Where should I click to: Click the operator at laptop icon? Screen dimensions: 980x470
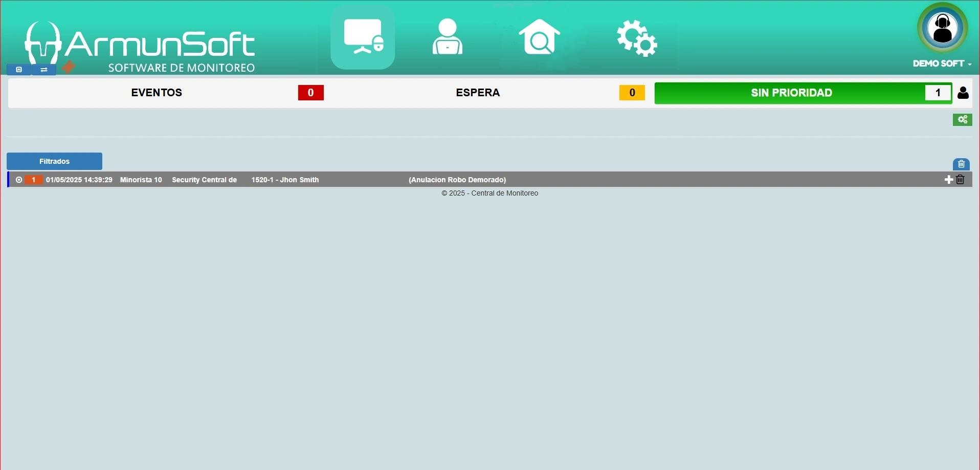448,37
